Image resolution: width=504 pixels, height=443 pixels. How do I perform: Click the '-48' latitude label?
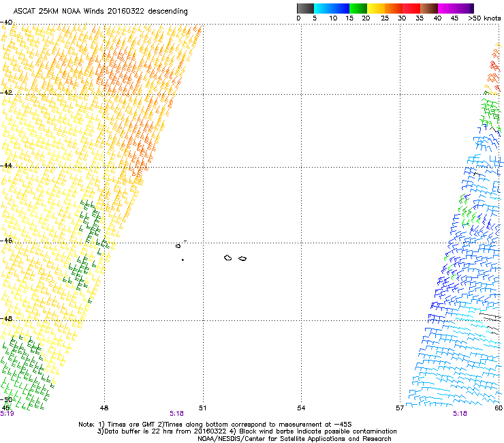click(x=6, y=318)
